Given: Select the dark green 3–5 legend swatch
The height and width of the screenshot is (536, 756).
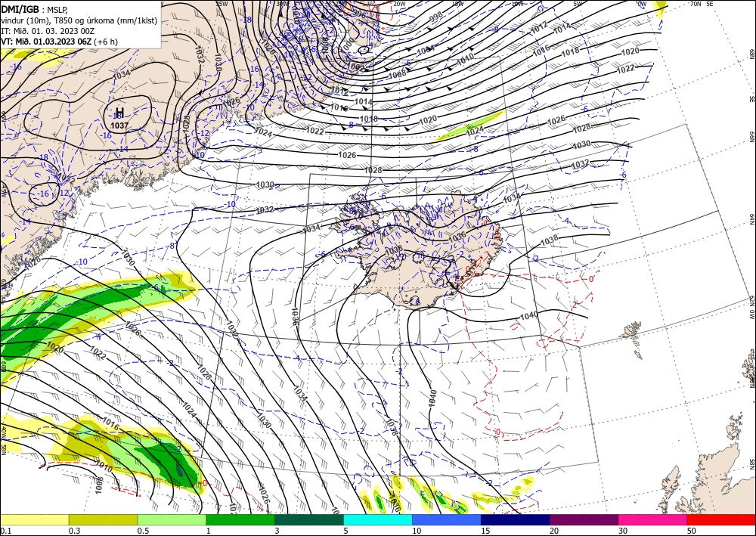Looking at the screenshot, I should click(x=309, y=519).
